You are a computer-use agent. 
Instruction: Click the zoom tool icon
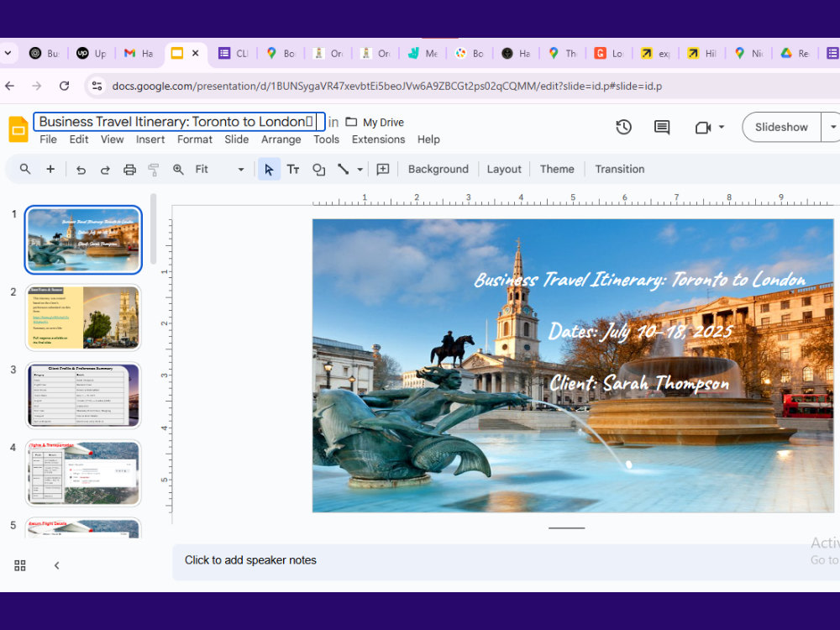pos(178,170)
